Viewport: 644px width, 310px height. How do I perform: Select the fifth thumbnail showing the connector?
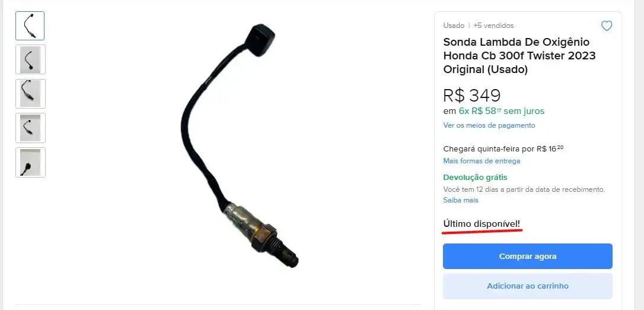tap(30, 162)
